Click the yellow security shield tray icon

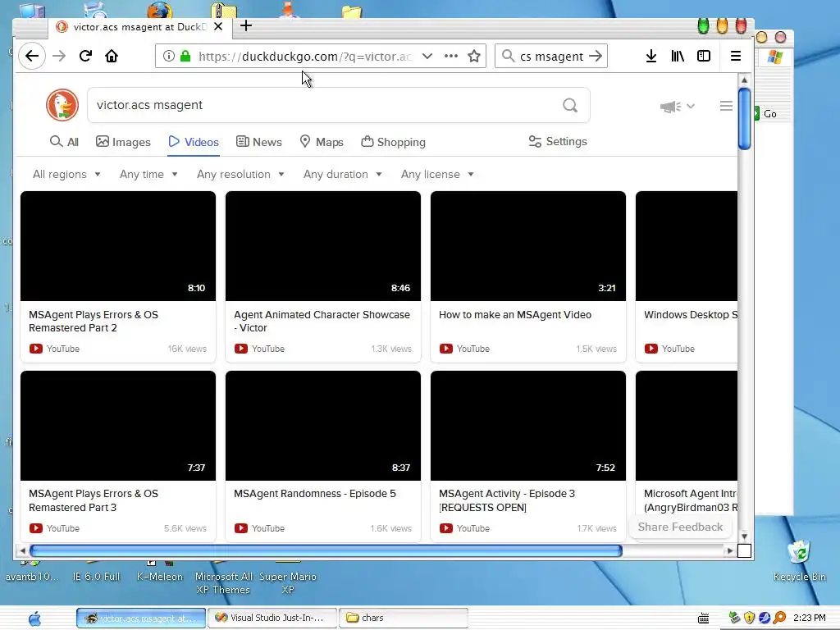click(750, 618)
